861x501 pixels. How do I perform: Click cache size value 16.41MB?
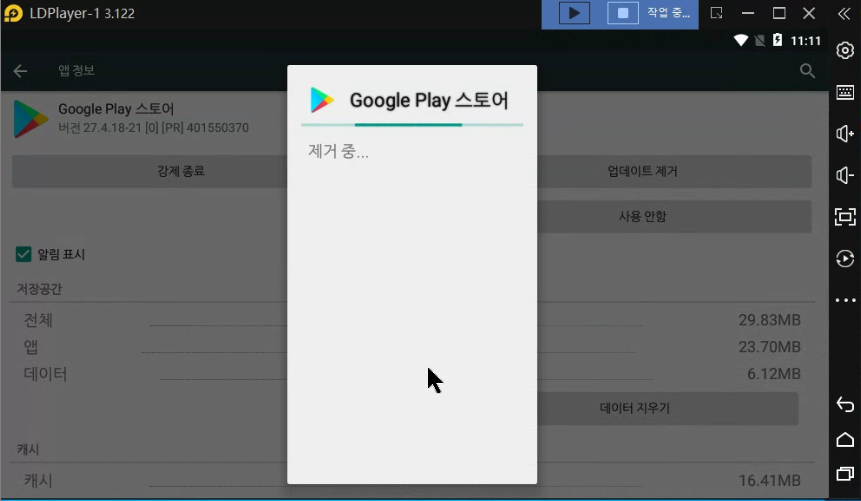[x=769, y=481]
